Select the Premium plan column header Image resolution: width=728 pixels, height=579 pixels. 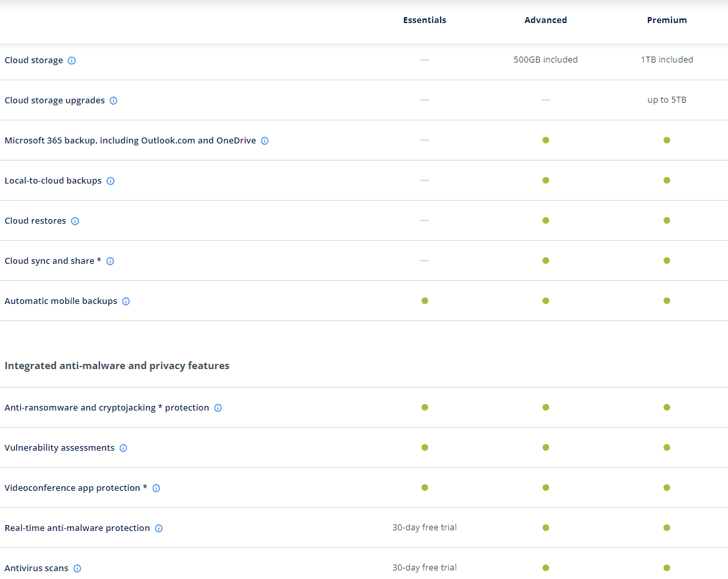(x=666, y=20)
